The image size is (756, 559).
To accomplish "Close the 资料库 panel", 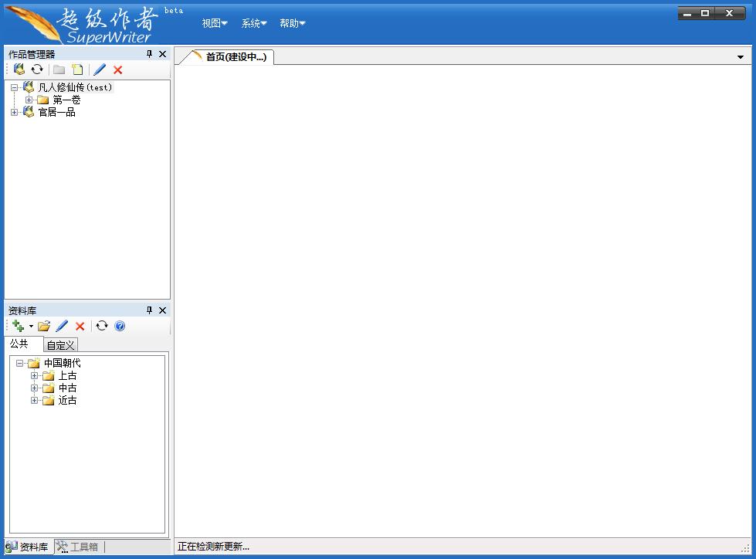I will point(162,310).
